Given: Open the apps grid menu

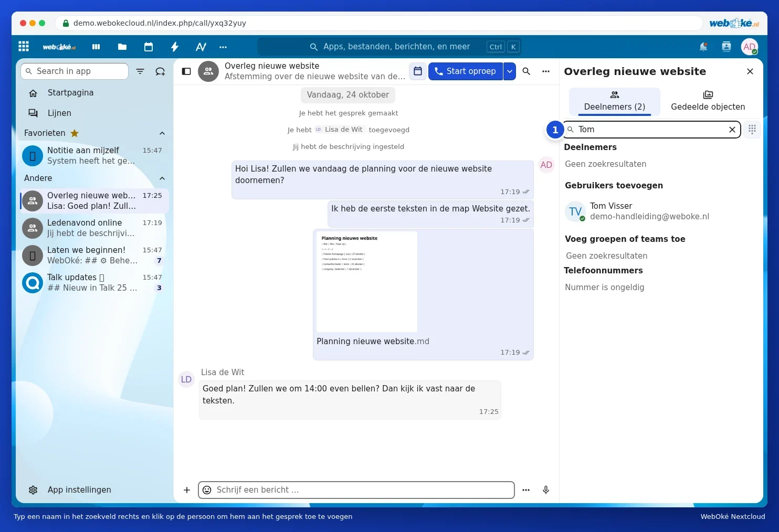Looking at the screenshot, I should 24,46.
